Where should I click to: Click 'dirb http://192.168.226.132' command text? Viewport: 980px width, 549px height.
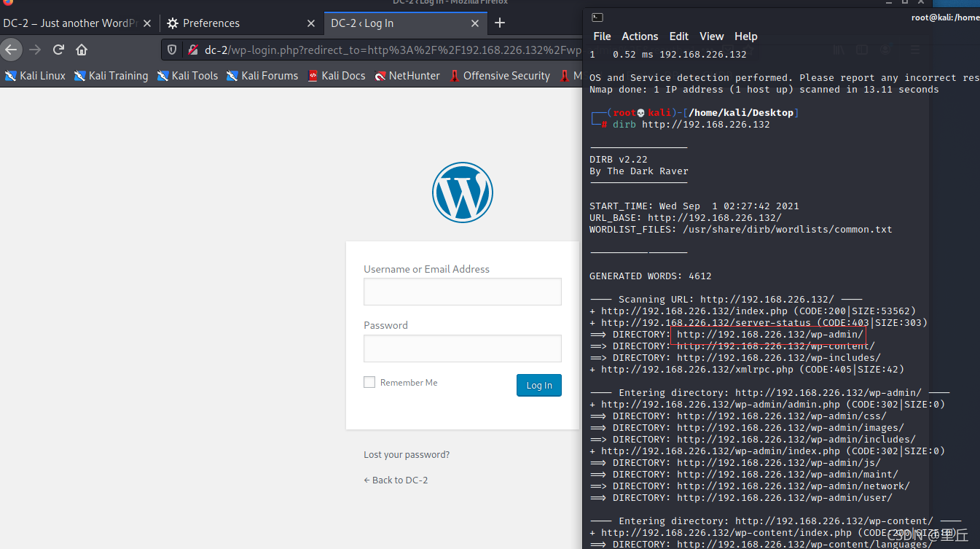click(x=691, y=124)
